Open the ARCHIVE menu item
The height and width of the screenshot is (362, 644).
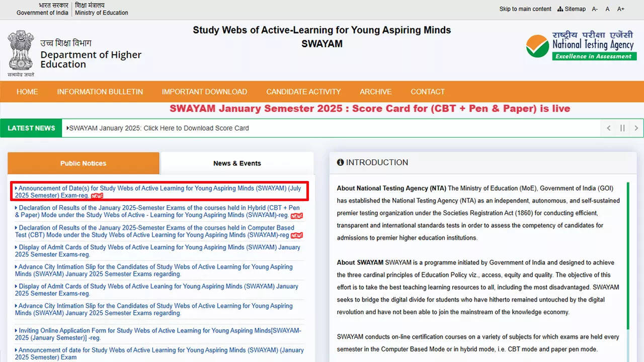pyautogui.click(x=375, y=92)
